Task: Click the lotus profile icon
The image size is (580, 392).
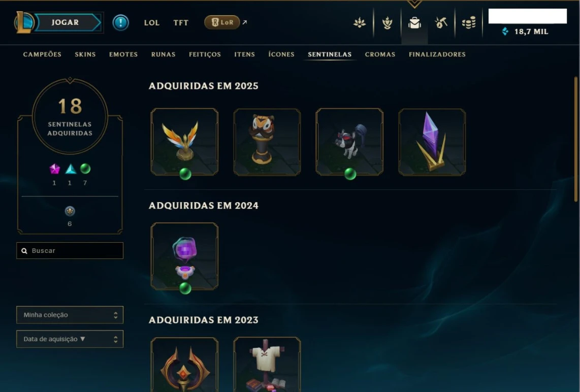Action: (x=360, y=23)
